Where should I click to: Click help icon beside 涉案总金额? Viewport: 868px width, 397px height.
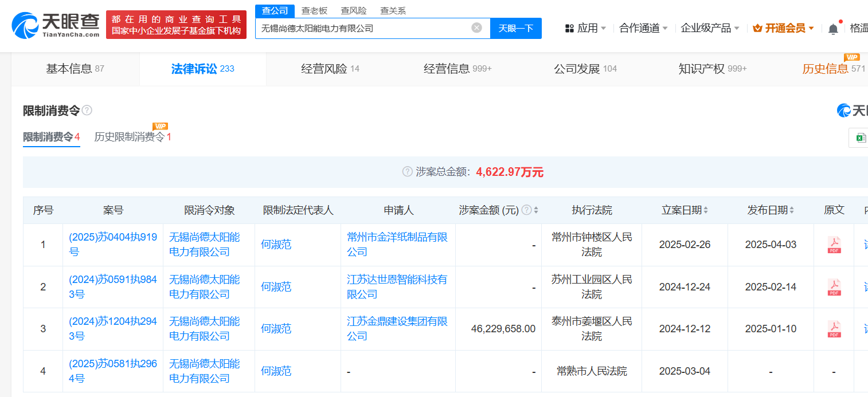click(x=408, y=172)
